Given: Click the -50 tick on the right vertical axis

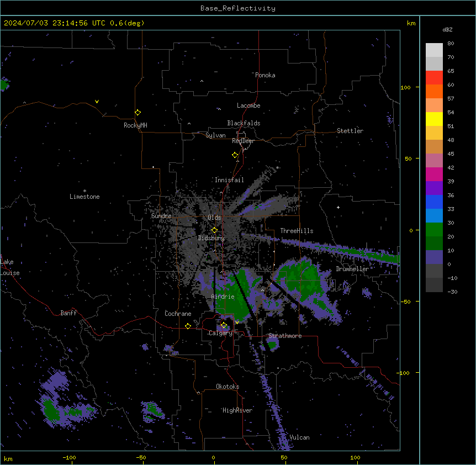Looking at the screenshot, I should [405, 302].
